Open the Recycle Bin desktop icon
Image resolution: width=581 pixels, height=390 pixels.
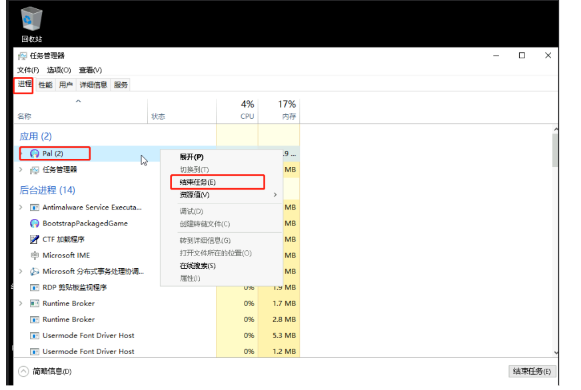click(x=31, y=20)
